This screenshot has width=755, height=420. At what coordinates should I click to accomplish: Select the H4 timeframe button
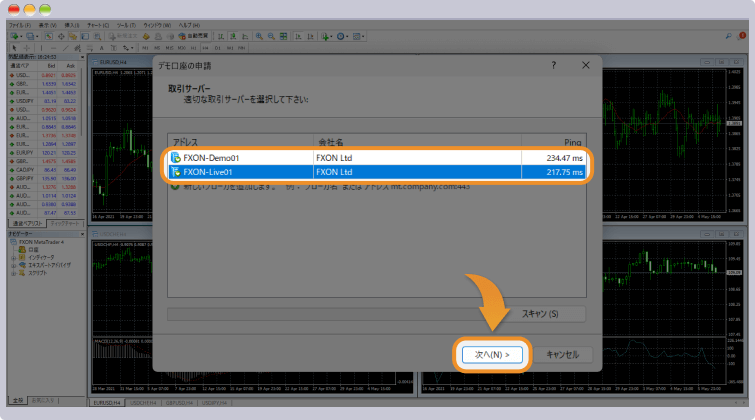(x=205, y=48)
